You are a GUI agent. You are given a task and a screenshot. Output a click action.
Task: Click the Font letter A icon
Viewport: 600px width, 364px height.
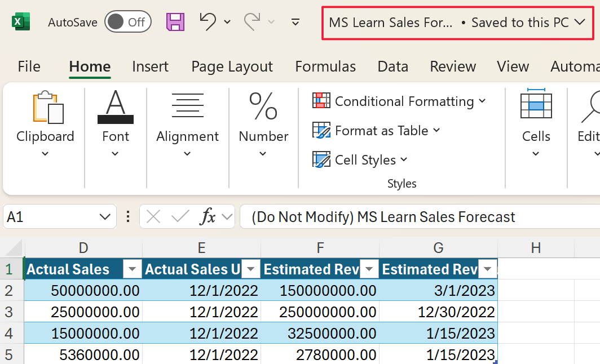(x=116, y=106)
